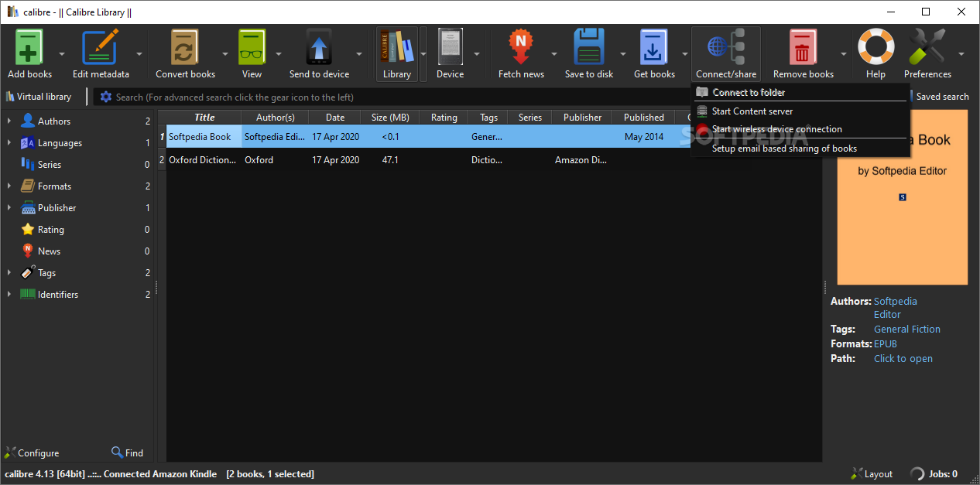Open Convert books dropdown arrow
The width and height of the screenshot is (980, 485).
(x=225, y=54)
